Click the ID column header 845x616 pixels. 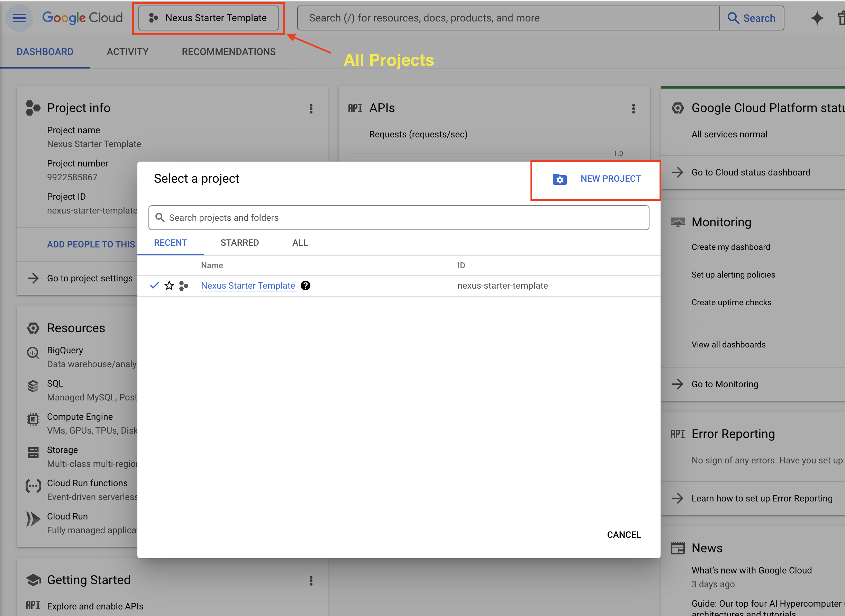coord(461,265)
